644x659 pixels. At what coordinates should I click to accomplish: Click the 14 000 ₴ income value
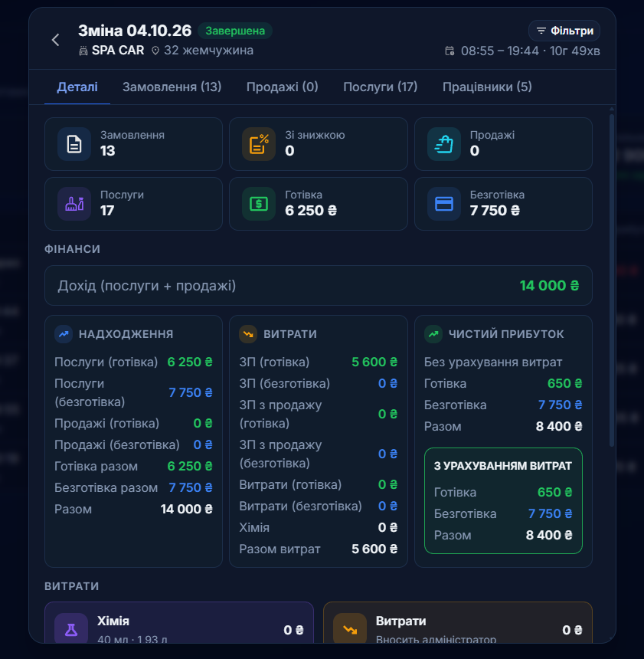point(550,286)
